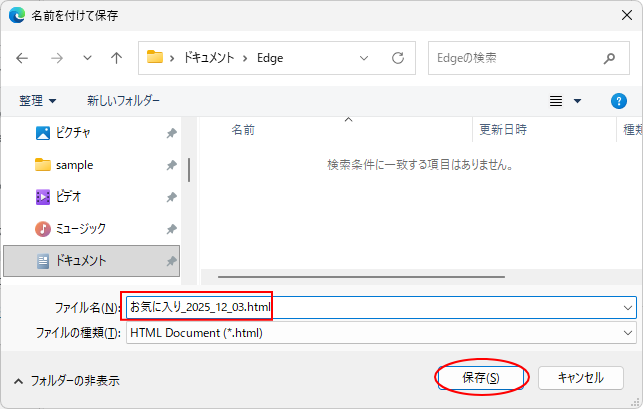Click the pin icon next to ビデオ
The width and height of the screenshot is (643, 409).
(171, 197)
